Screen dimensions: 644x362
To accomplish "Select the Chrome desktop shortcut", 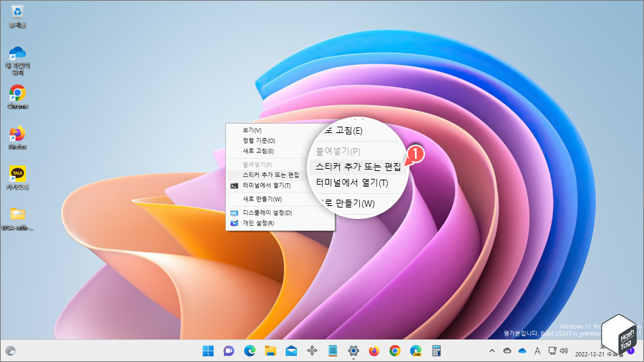I will tap(17, 97).
